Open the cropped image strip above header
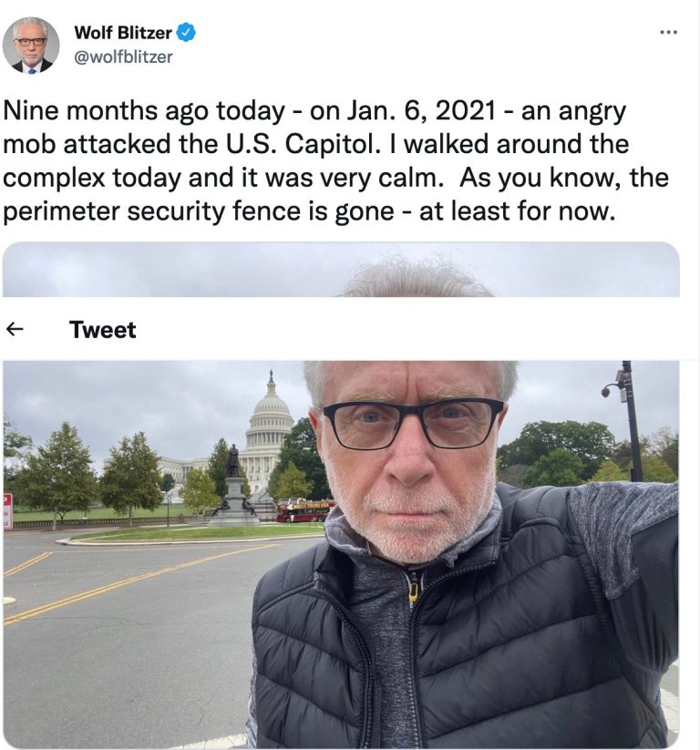Screen dimensions: 700x750 coord(341,270)
